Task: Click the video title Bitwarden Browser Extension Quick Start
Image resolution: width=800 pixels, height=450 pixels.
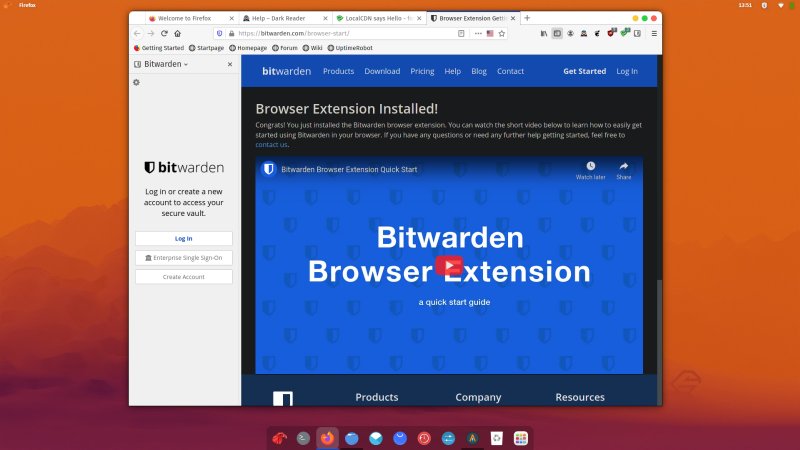Action: [349, 169]
